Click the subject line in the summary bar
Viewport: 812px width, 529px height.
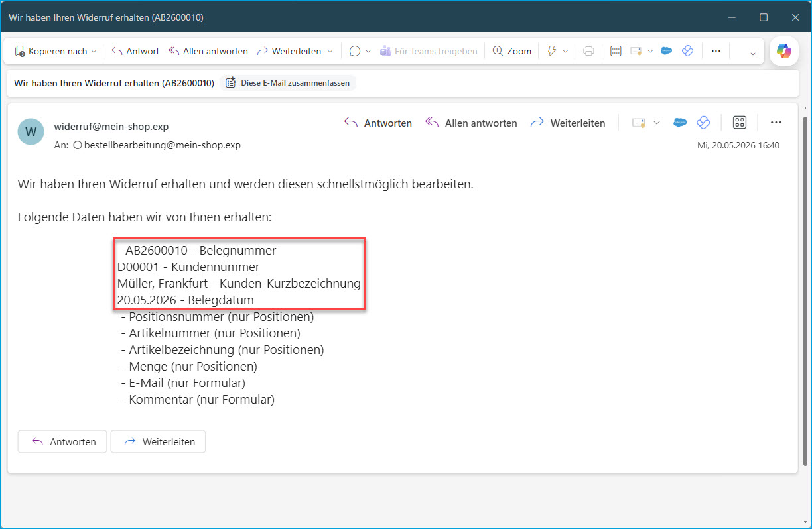[114, 83]
